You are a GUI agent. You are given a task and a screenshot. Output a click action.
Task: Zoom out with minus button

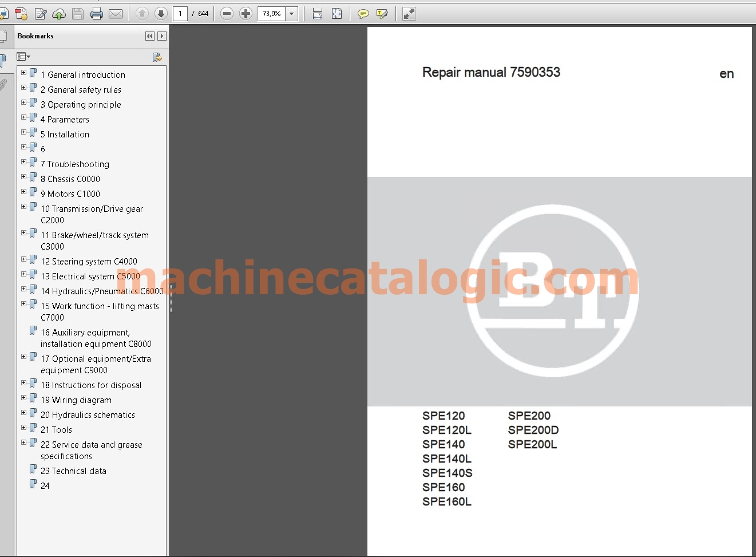click(227, 14)
